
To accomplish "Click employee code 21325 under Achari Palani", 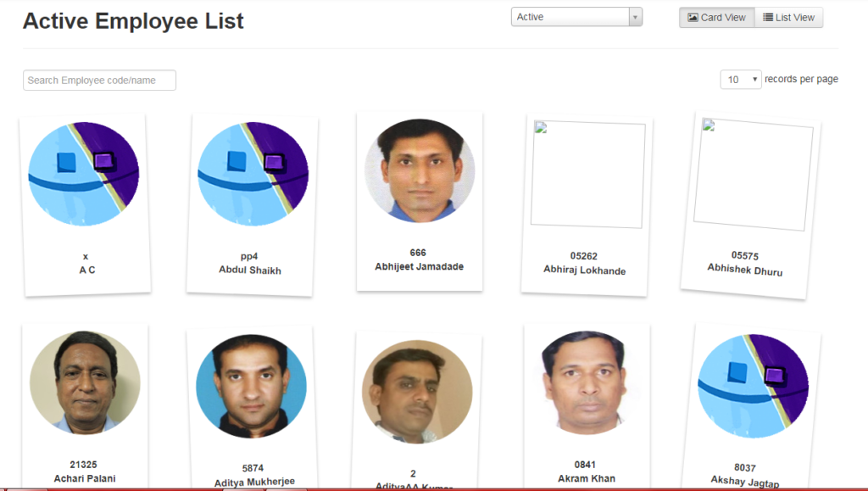I will click(x=84, y=466).
